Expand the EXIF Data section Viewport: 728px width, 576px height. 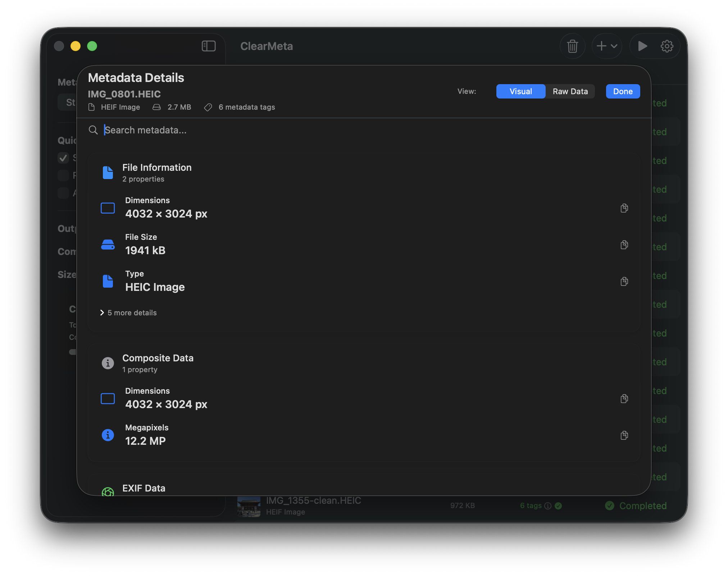[x=144, y=488]
